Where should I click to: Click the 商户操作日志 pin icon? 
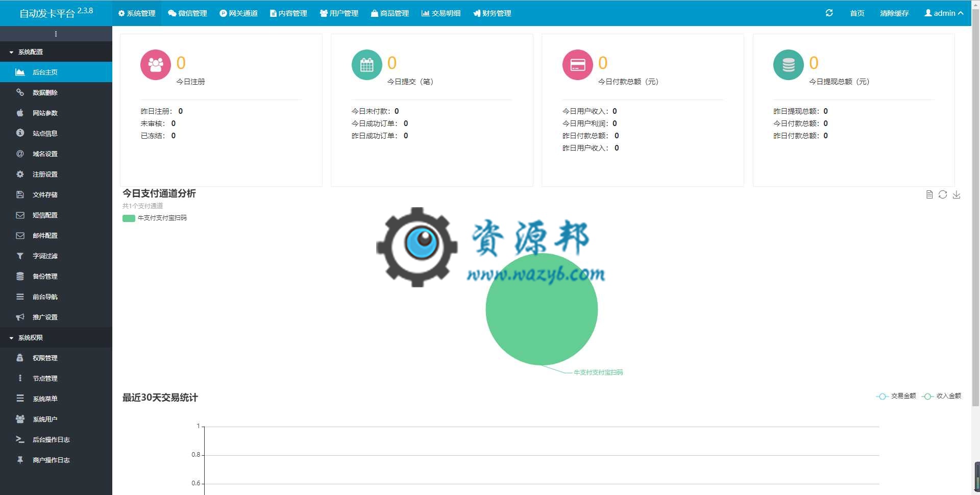tap(20, 460)
